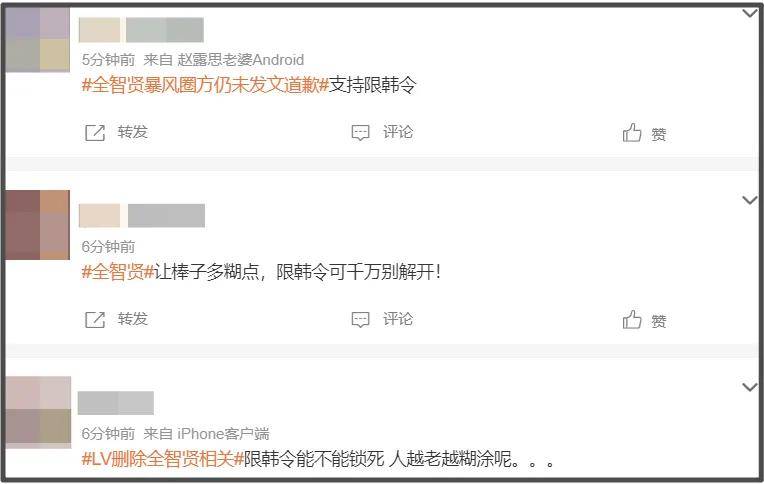
Task: Click repost icon on second post
Action: (x=95, y=320)
